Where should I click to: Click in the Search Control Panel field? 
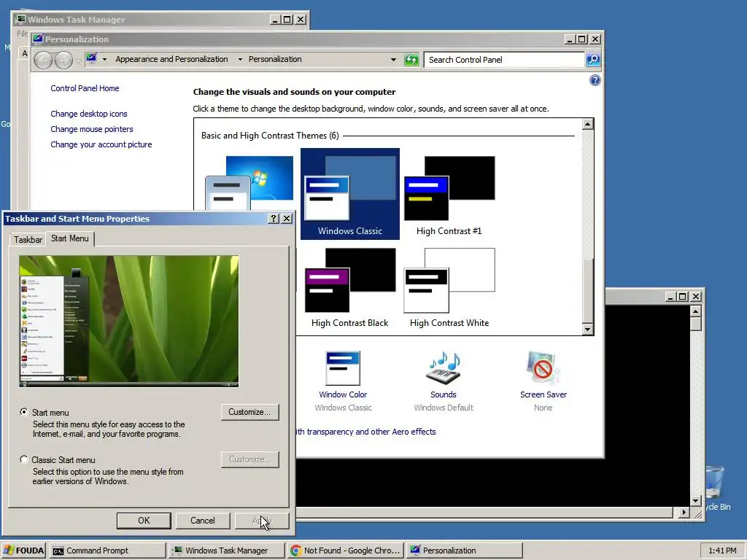click(x=504, y=60)
